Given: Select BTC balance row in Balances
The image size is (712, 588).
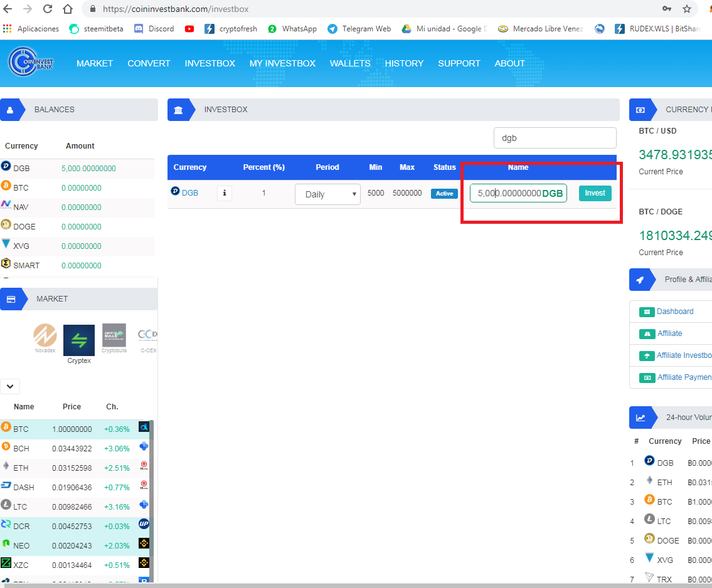Looking at the screenshot, I should pyautogui.click(x=77, y=188).
